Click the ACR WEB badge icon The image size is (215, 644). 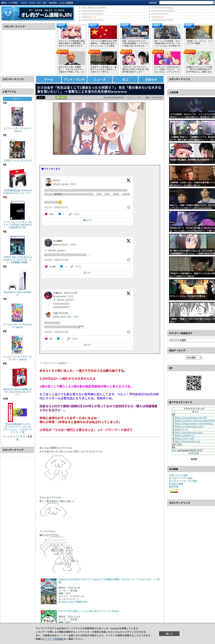click(194, 459)
